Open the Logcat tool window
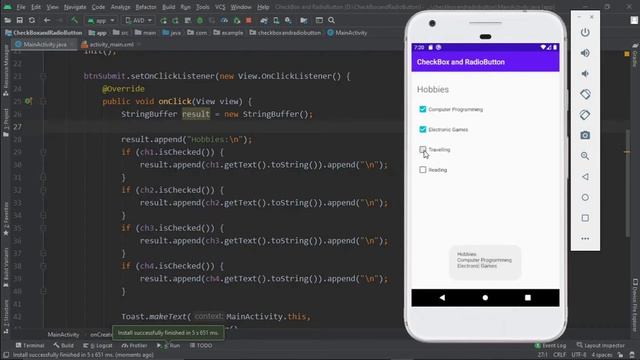 [98, 345]
